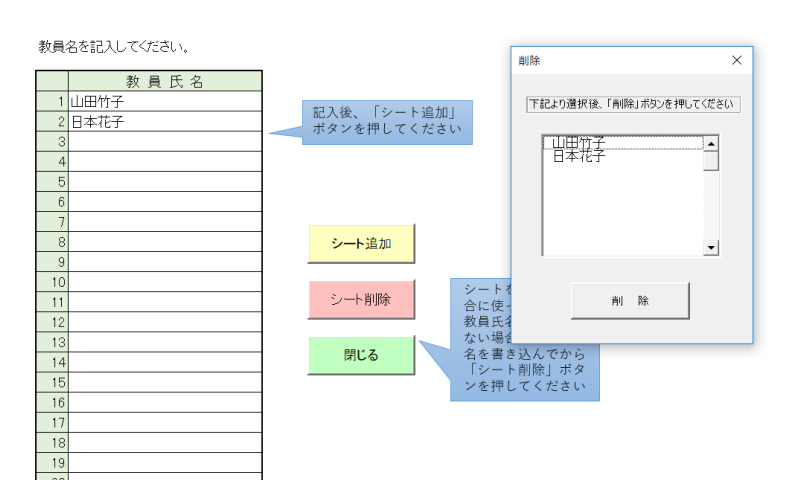Click the 教員氏名 column header cell
Screen dimensions: 800x480
tap(165, 81)
